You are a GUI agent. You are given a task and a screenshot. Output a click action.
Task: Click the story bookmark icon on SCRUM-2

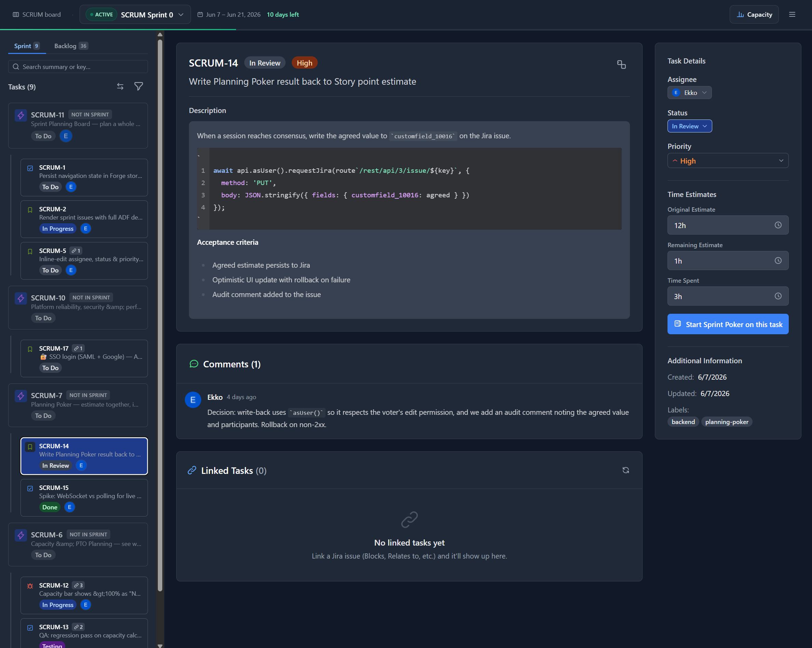30,210
